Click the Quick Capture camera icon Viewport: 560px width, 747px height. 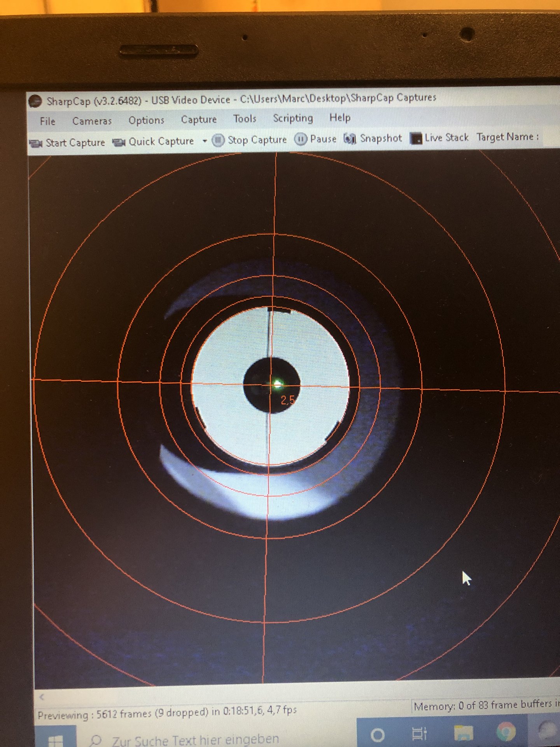pos(119,142)
